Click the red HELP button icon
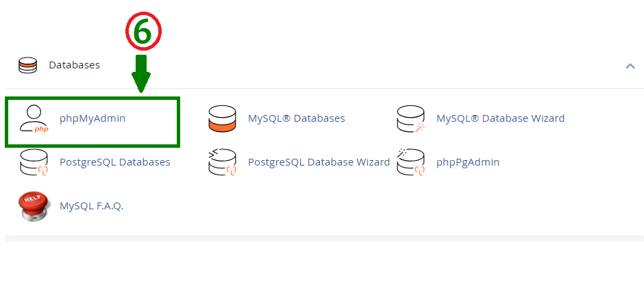Image resolution: width=644 pixels, height=301 pixels. 34,207
